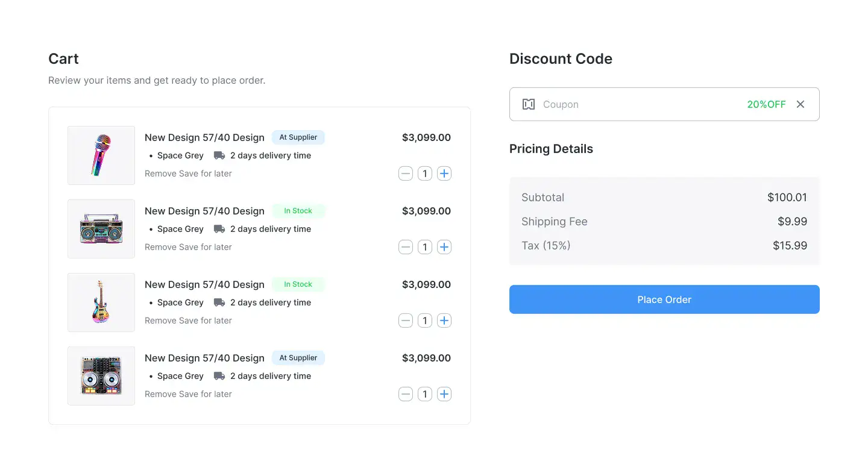Decrease quantity of the microphone item

pyautogui.click(x=406, y=174)
